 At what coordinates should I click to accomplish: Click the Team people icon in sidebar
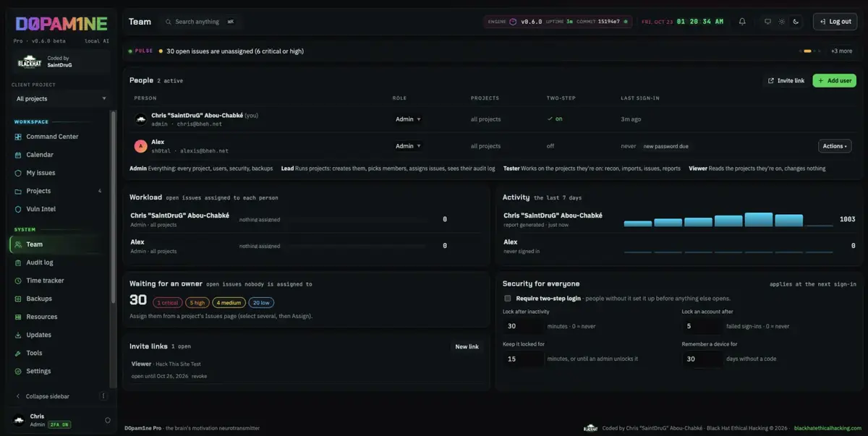coord(19,244)
